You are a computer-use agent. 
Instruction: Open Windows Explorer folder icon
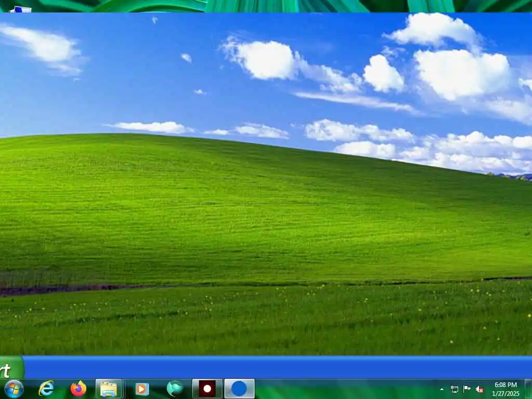pyautogui.click(x=109, y=389)
